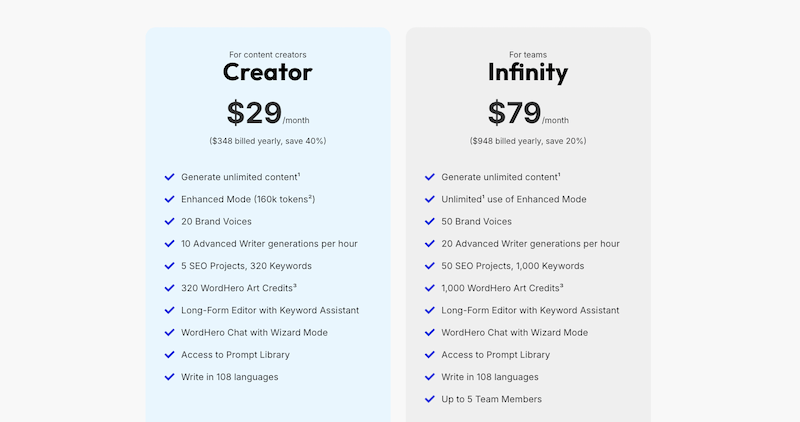Click the Creator plan heading
The width and height of the screenshot is (800, 422).
pos(267,72)
